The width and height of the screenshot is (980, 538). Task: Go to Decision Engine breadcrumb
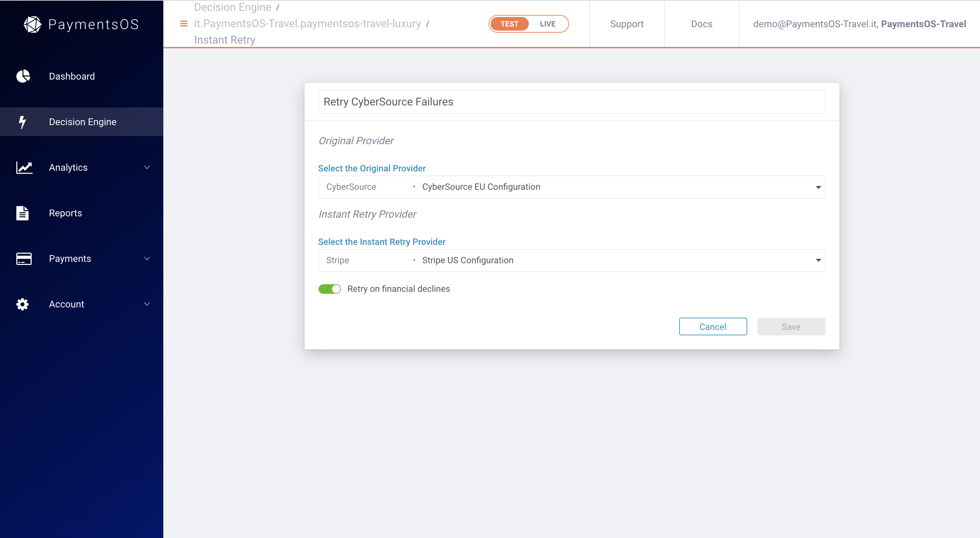click(x=232, y=7)
